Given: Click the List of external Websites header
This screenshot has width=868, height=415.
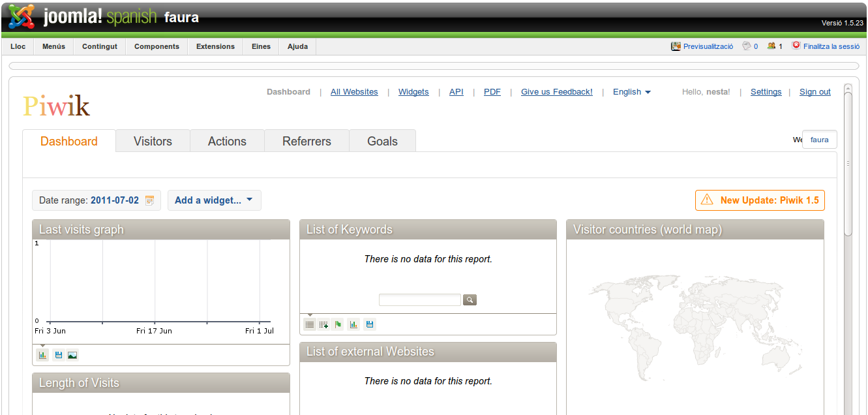Looking at the screenshot, I should (428, 352).
